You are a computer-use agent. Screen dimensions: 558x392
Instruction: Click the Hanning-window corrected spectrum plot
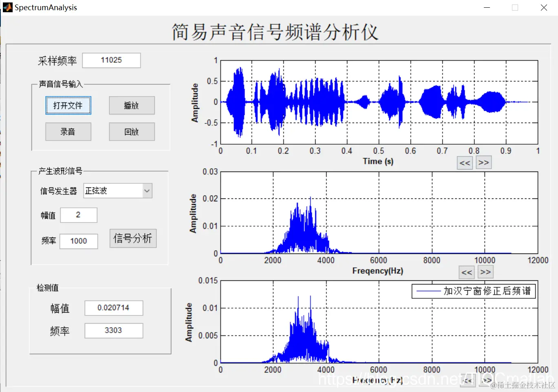coord(379,322)
